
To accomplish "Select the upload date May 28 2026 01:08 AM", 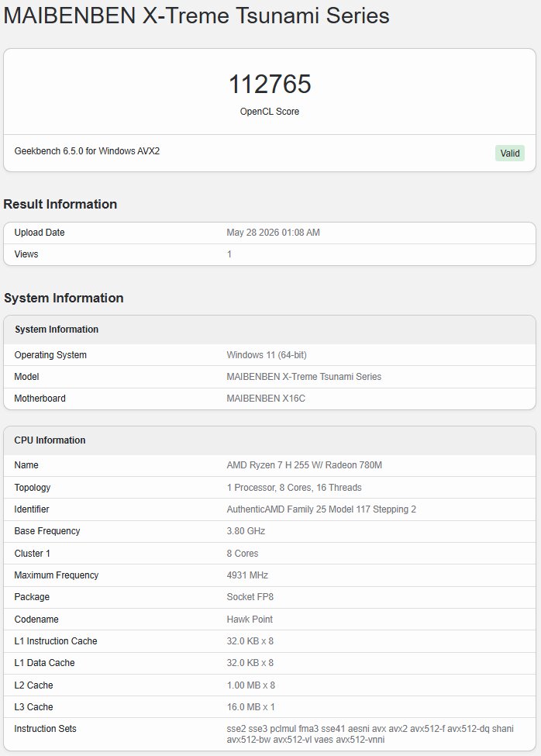I will point(273,233).
